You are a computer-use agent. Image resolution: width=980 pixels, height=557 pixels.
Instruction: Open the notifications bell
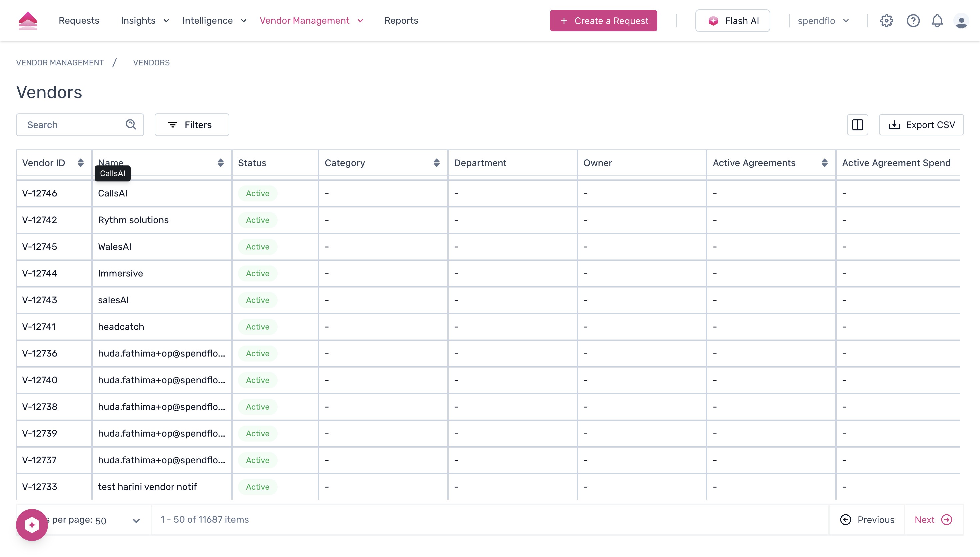pyautogui.click(x=937, y=21)
